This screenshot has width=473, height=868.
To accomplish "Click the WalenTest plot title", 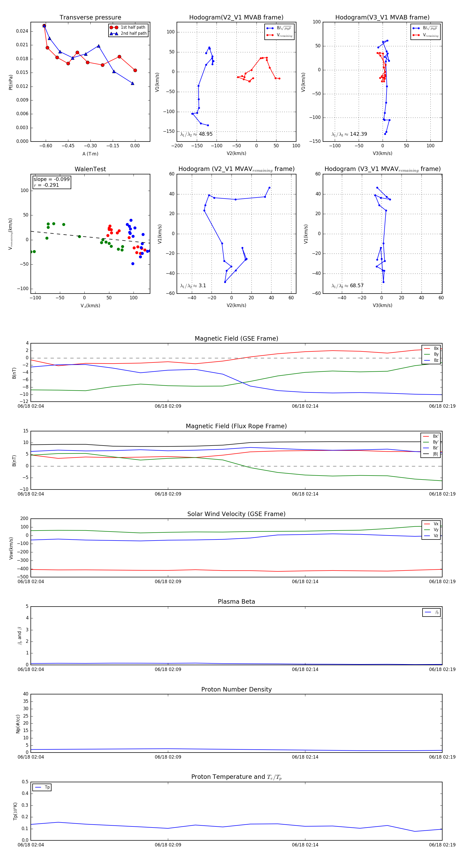I will (x=90, y=169).
